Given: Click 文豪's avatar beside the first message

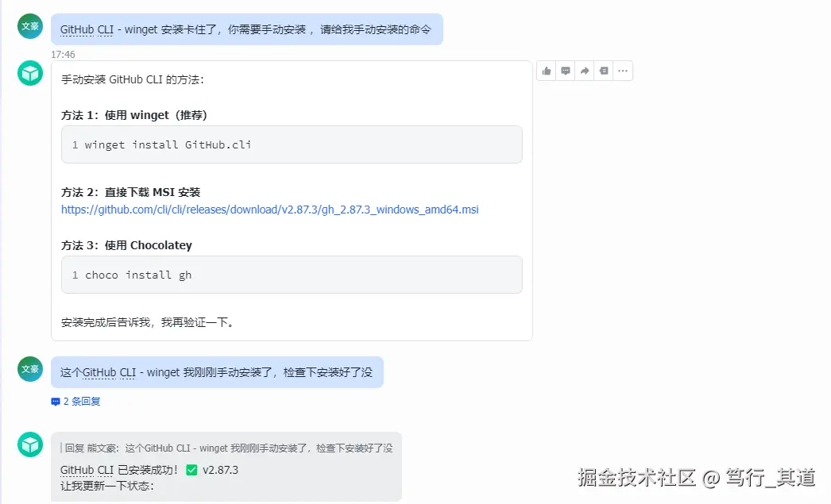Looking at the screenshot, I should [29, 25].
